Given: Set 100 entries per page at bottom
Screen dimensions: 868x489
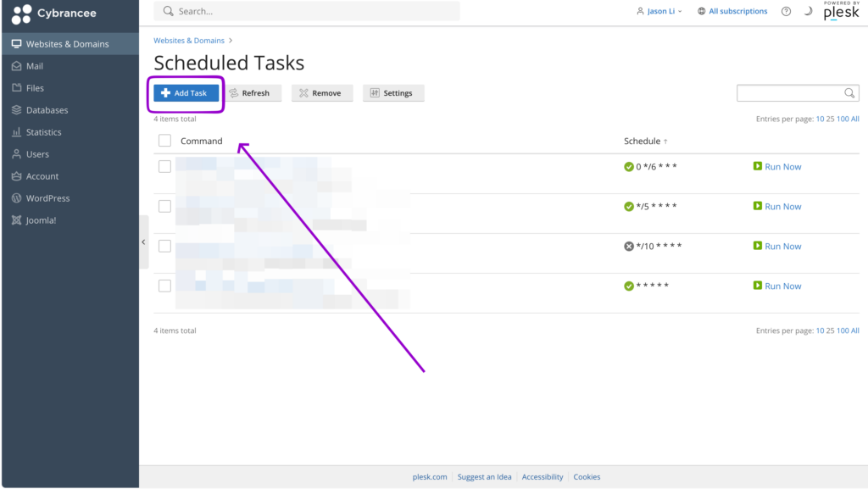Looking at the screenshot, I should click(x=843, y=331).
